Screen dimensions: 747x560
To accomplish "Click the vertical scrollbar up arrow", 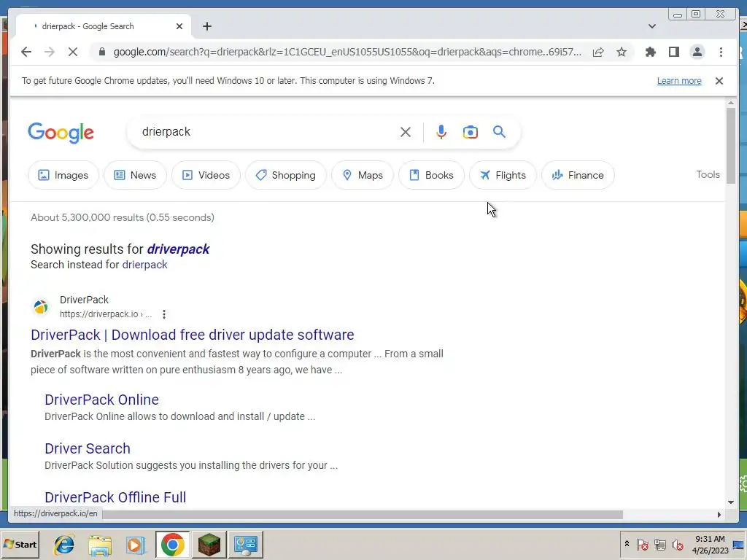I will coord(731,103).
